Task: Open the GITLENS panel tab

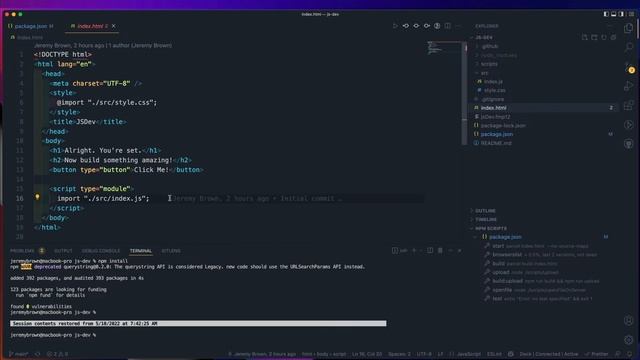Action: [171, 251]
